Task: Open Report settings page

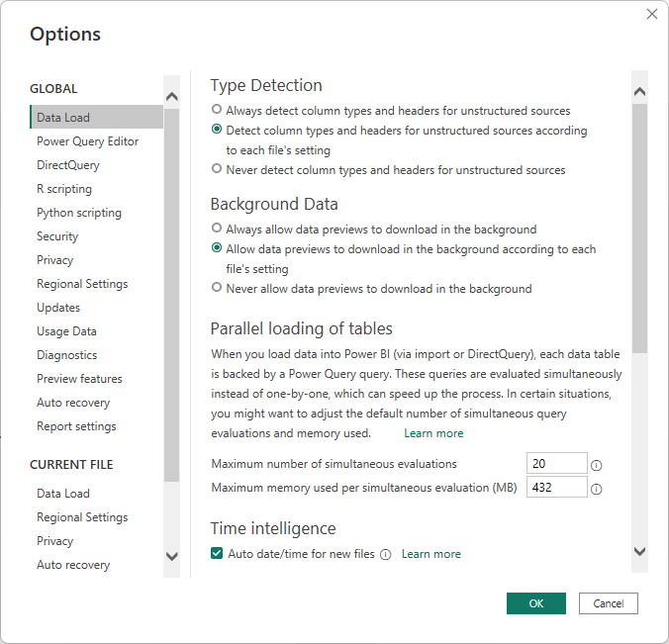Action: click(76, 426)
